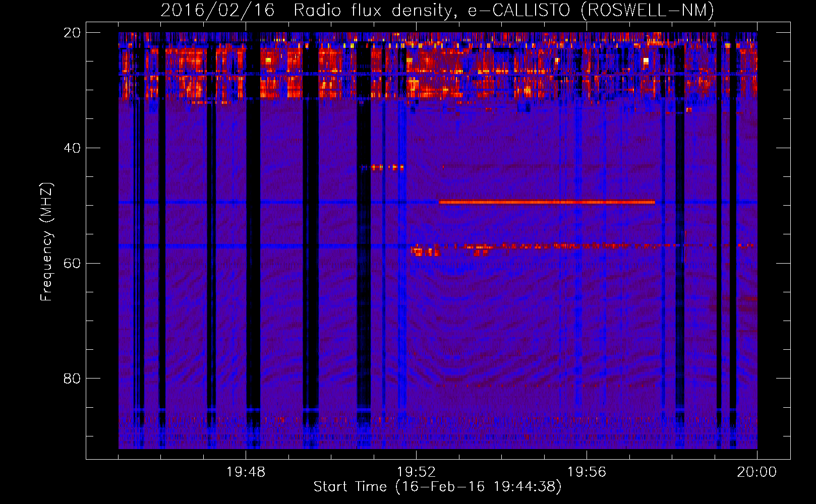816x504 pixels.
Task: Click the 19:52 time tick label
Action: coord(416,472)
